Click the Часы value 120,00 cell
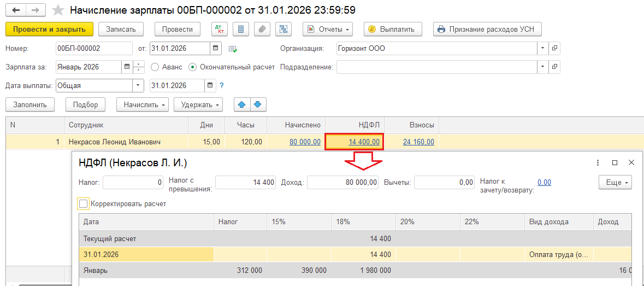644x286 pixels. tap(246, 142)
